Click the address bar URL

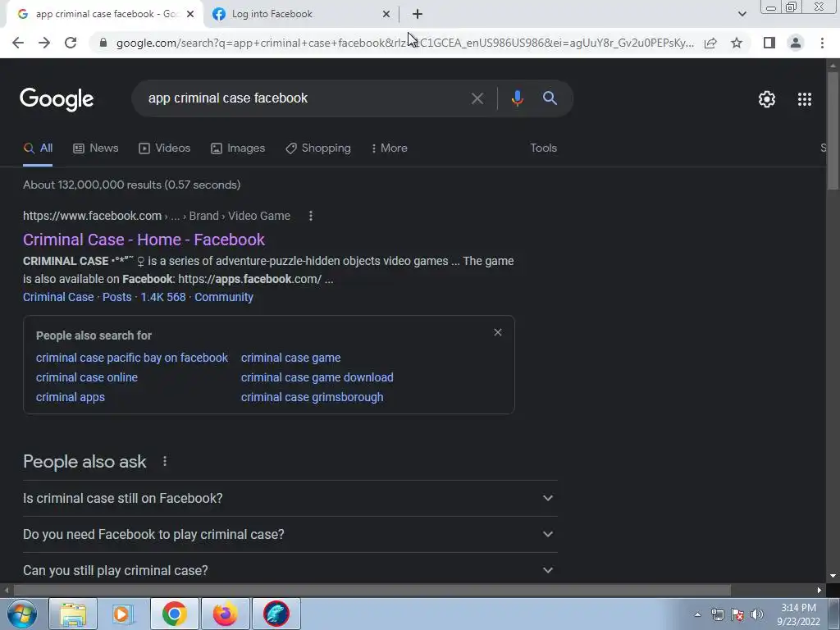(x=405, y=43)
